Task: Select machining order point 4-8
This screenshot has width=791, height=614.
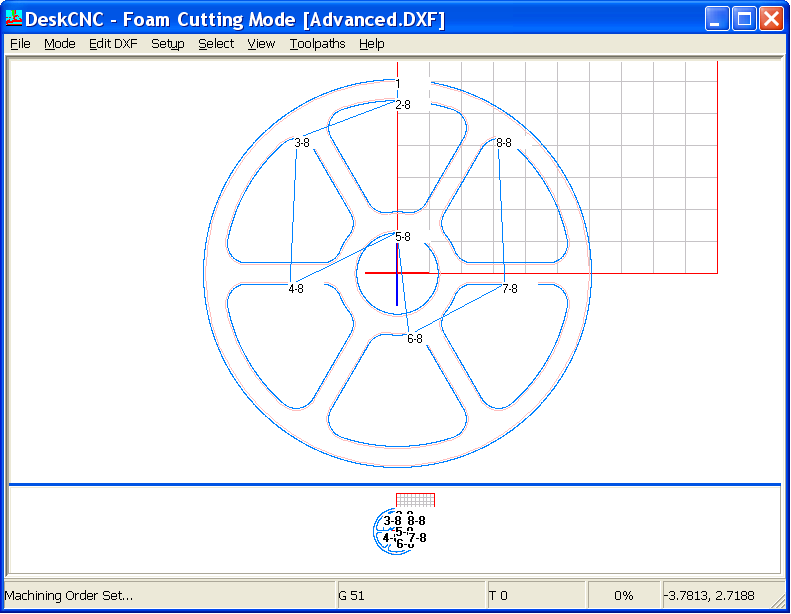Action: tap(296, 288)
